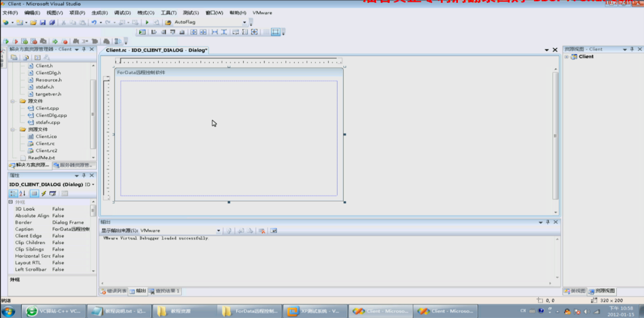Toggle auto-hide pin on Output panel
644x318 pixels.
(548, 222)
